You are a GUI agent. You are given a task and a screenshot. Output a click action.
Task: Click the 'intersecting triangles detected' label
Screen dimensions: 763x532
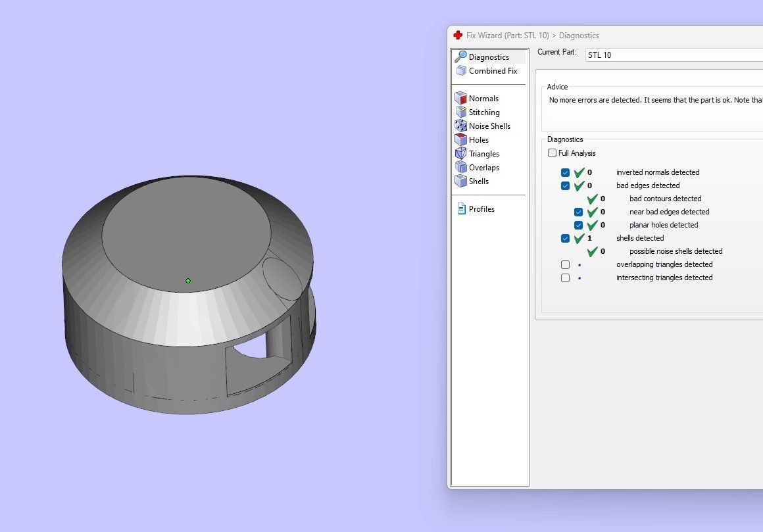[x=664, y=278]
